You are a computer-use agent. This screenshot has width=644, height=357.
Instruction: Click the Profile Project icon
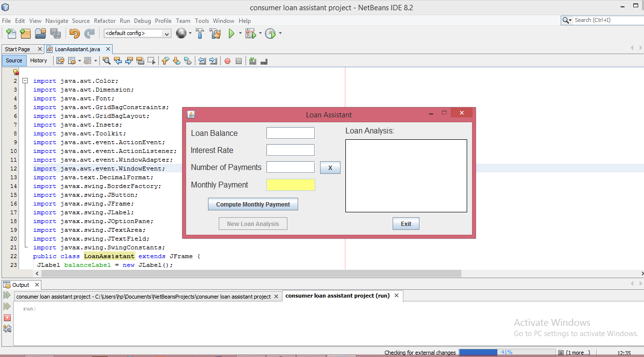pyautogui.click(x=270, y=34)
